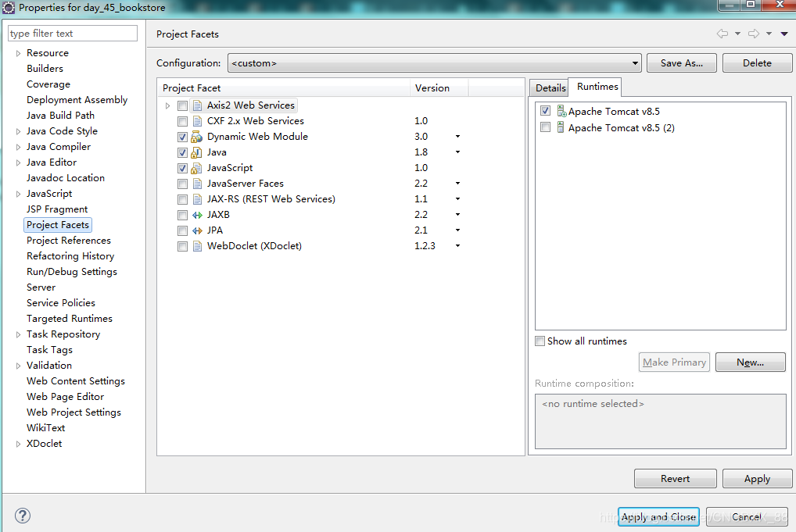The height and width of the screenshot is (532, 796).
Task: Click the Version column header
Action: (439, 87)
